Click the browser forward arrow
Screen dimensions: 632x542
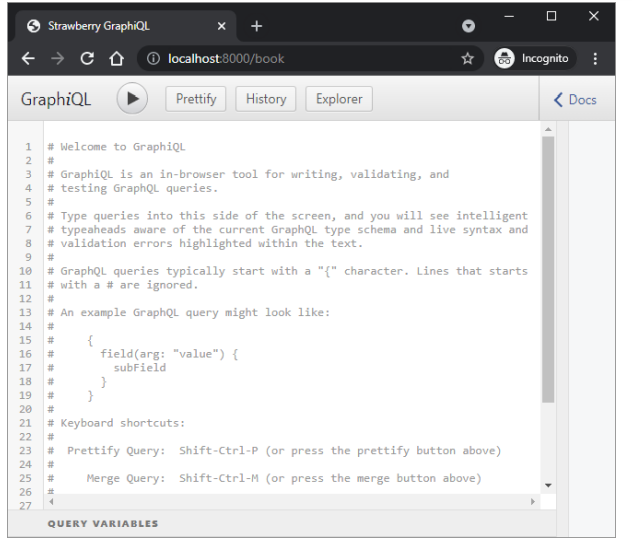click(x=58, y=58)
